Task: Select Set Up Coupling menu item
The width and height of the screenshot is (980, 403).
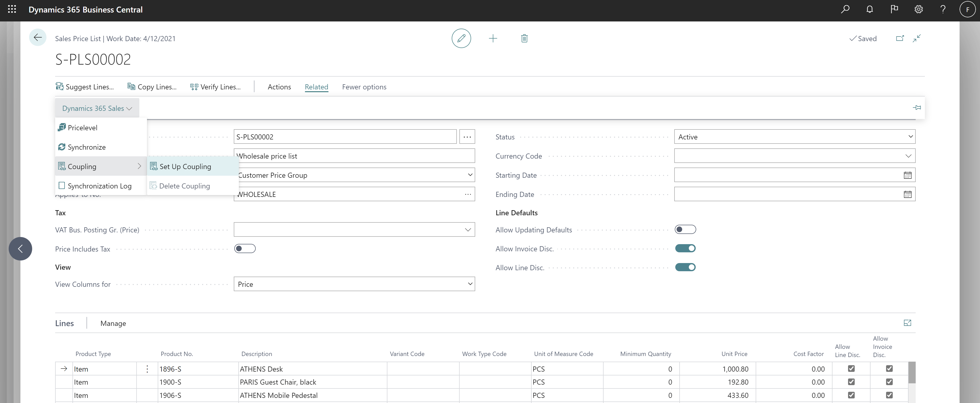Action: tap(185, 166)
